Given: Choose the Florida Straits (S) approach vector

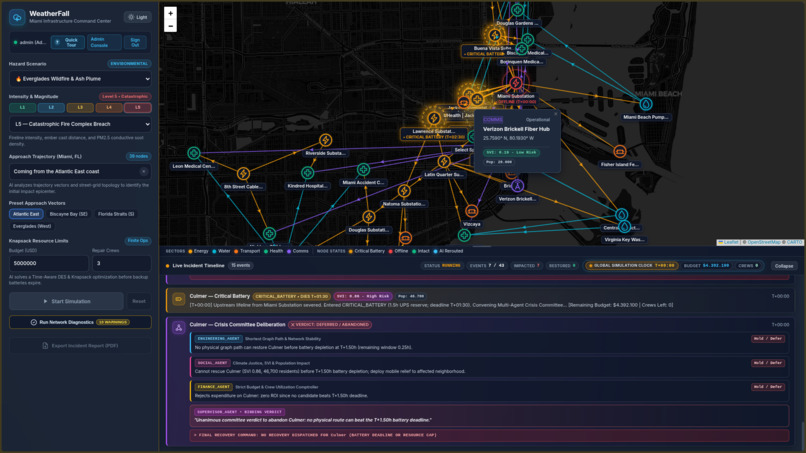Looking at the screenshot, I should (116, 214).
